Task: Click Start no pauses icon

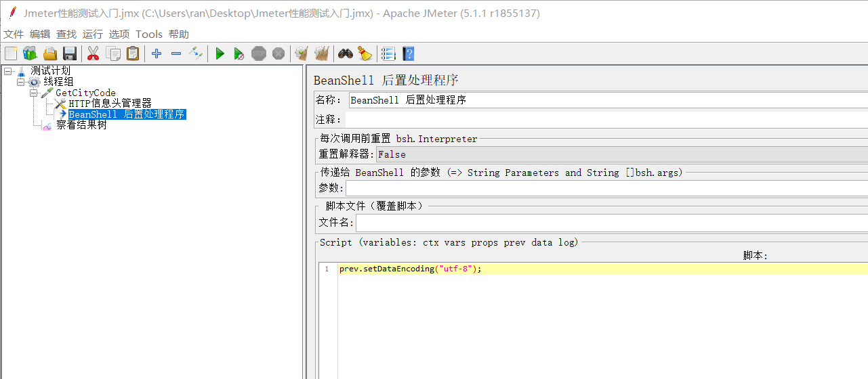Action: point(239,53)
